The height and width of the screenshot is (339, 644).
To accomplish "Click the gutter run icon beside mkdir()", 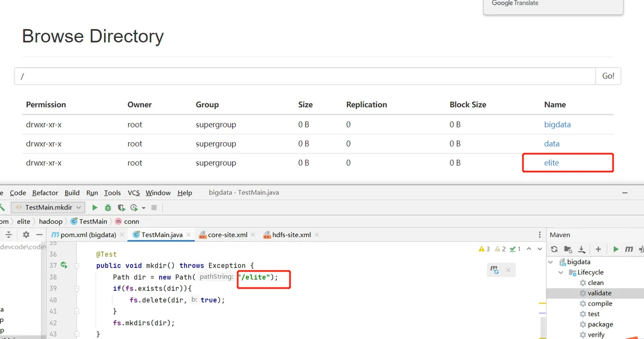I will pos(64,265).
